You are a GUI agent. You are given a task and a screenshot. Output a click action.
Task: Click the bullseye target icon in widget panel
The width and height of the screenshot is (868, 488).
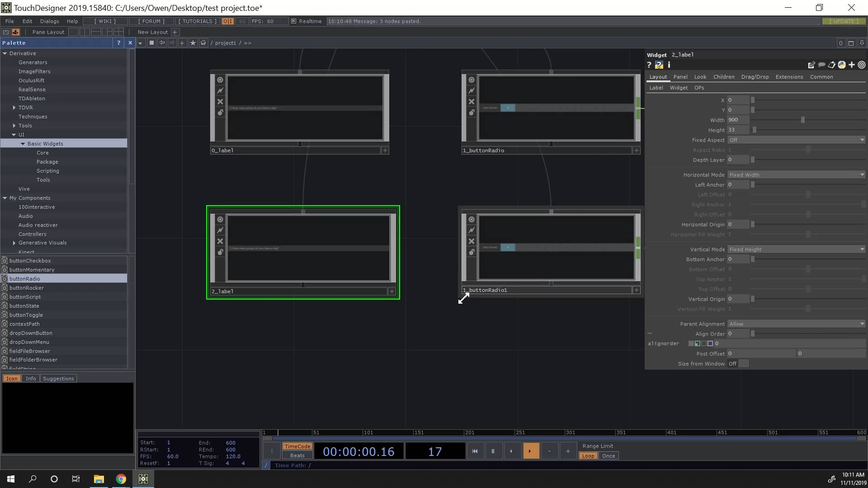click(x=861, y=65)
